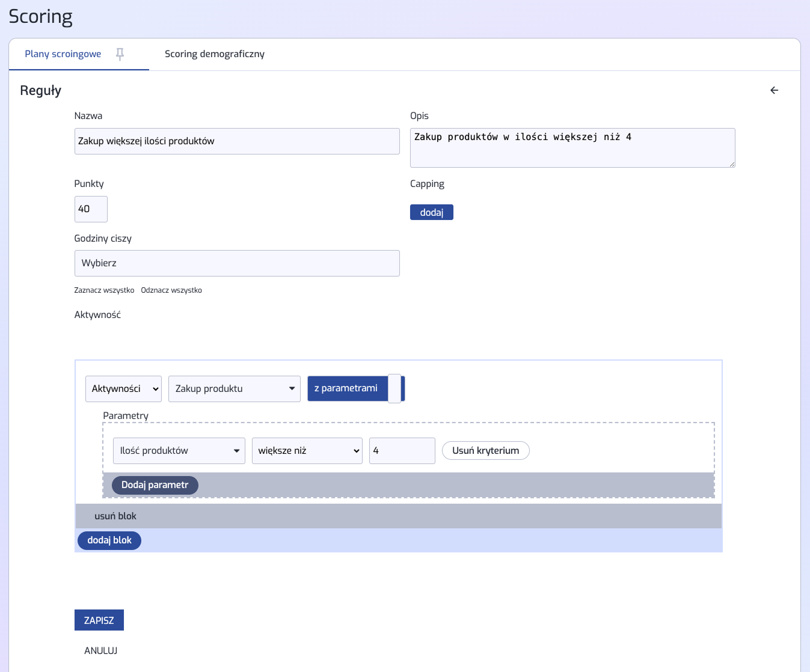The height and width of the screenshot is (672, 810).
Task: Click the Opis textarea resize handle
Action: click(732, 164)
